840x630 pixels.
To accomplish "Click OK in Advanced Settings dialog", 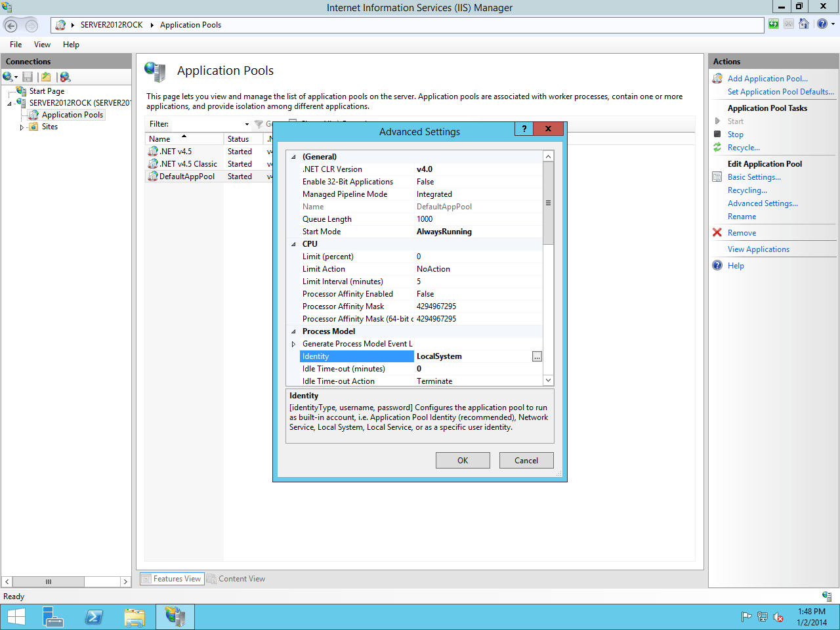I will coord(463,460).
